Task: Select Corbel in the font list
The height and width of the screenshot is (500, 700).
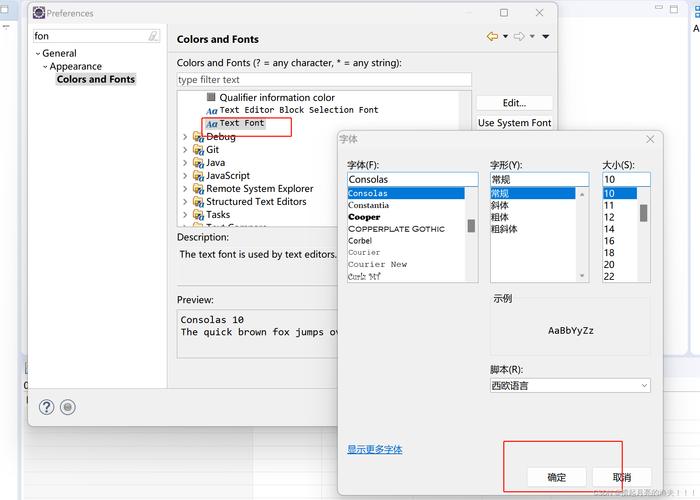Action: coord(360,241)
